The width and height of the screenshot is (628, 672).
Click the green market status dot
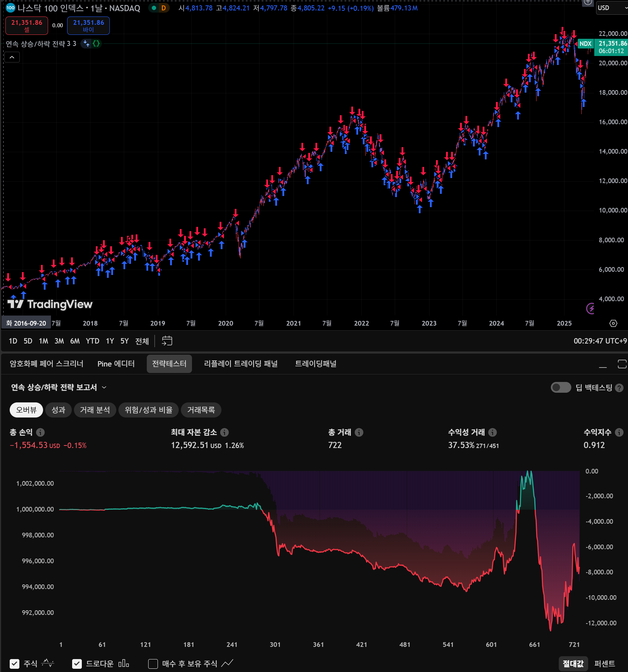(154, 8)
